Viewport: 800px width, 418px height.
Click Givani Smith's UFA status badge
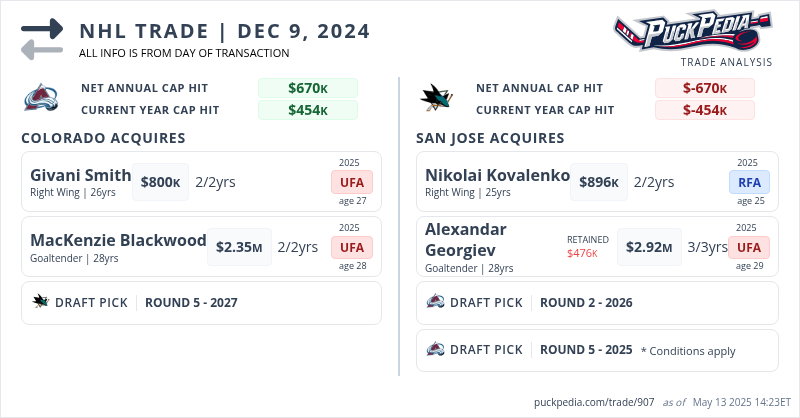pyautogui.click(x=352, y=182)
